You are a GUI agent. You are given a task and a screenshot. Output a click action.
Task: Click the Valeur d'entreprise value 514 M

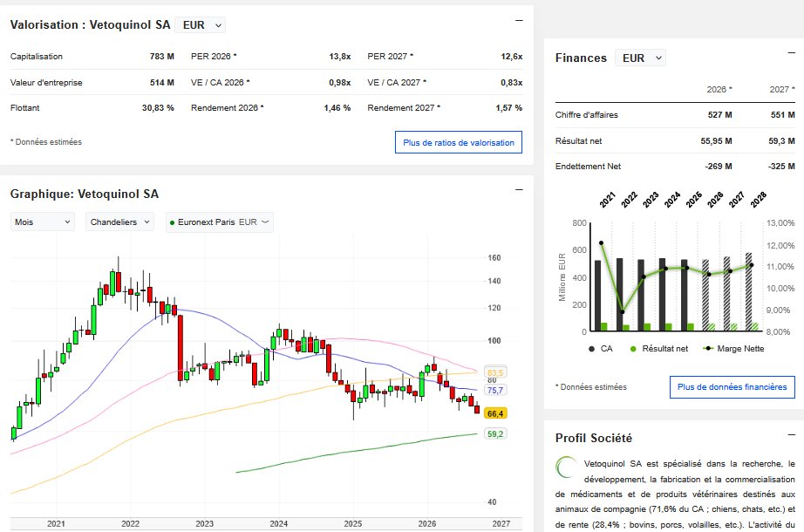pyautogui.click(x=162, y=83)
